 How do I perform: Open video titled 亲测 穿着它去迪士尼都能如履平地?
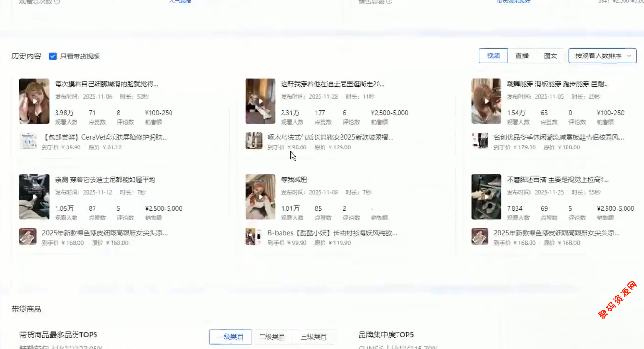tap(105, 180)
